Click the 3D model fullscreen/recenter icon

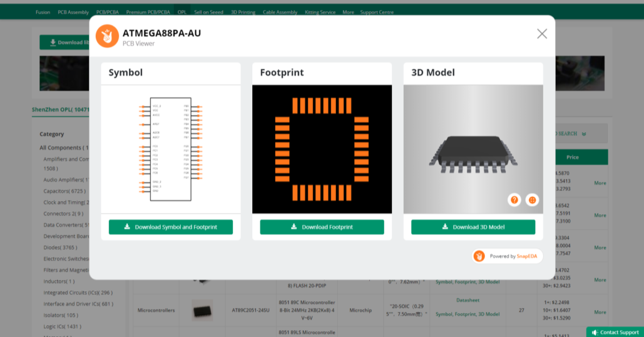532,200
